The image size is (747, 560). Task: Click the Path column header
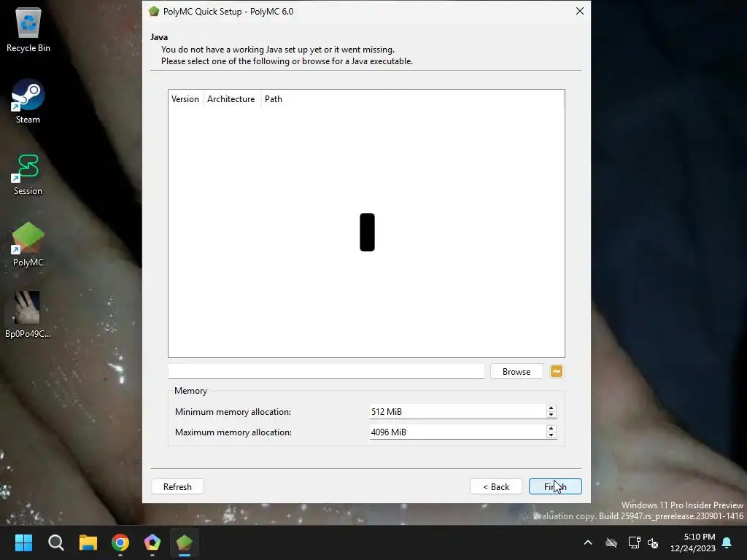(274, 99)
